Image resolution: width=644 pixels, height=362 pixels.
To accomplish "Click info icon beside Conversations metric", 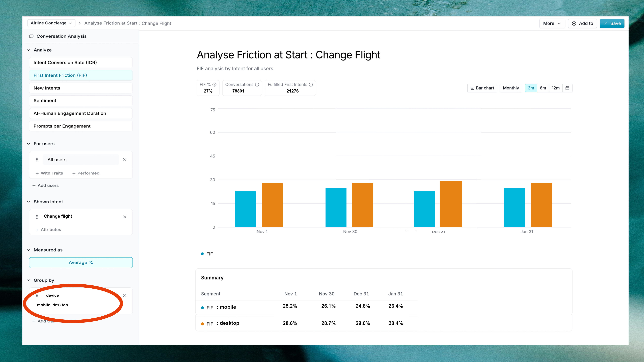I will (x=257, y=84).
